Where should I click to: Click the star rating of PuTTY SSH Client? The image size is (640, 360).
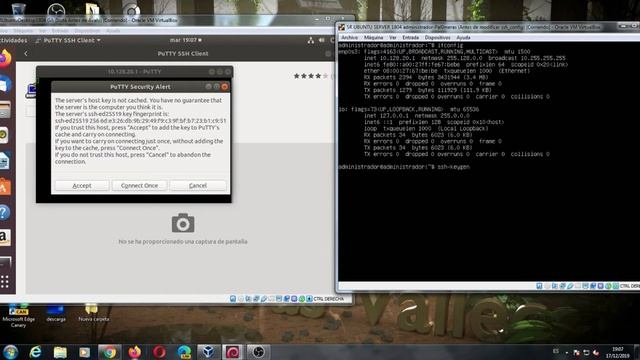click(x=311, y=76)
